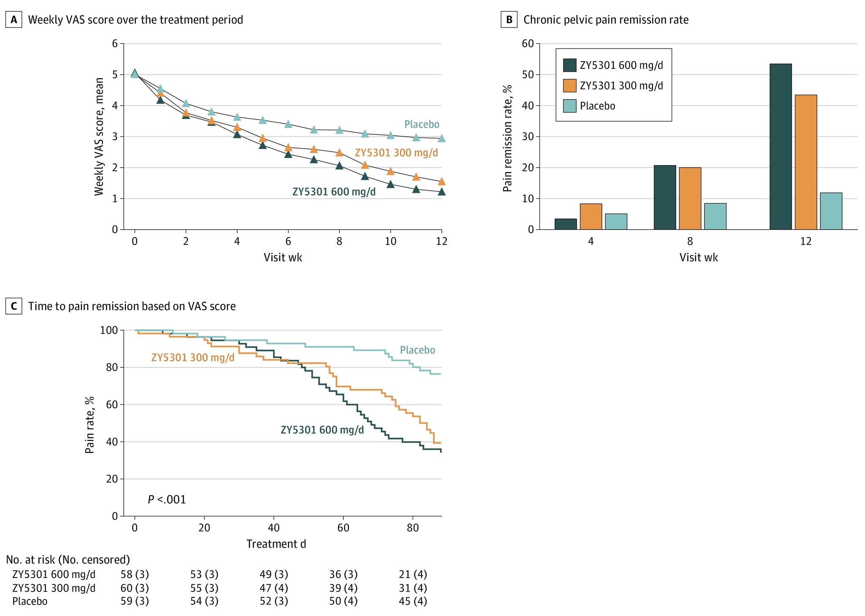This screenshot has height=616, width=865.
Task: Click the boxed letter B panel label
Action: pos(509,20)
